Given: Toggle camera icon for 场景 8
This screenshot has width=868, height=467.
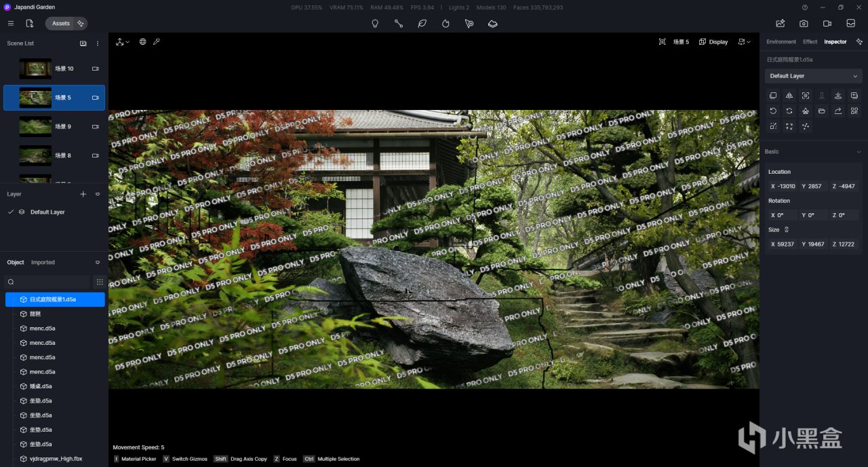Looking at the screenshot, I should click(x=96, y=155).
